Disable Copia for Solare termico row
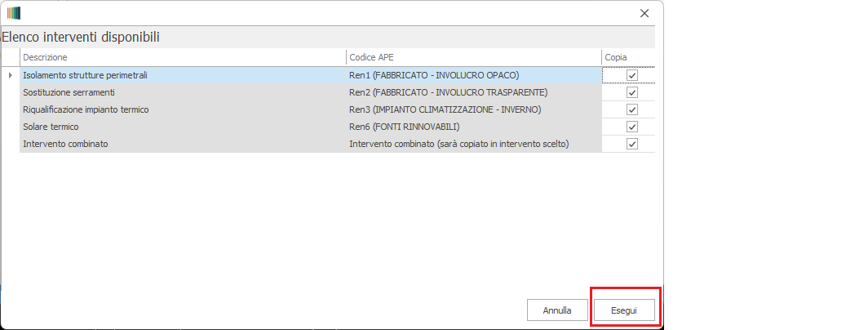 631,127
